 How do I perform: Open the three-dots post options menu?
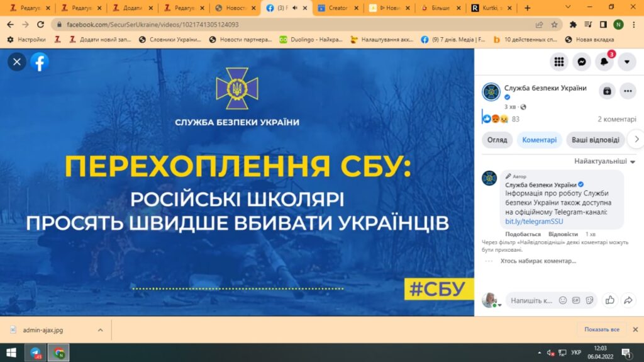pyautogui.click(x=628, y=91)
